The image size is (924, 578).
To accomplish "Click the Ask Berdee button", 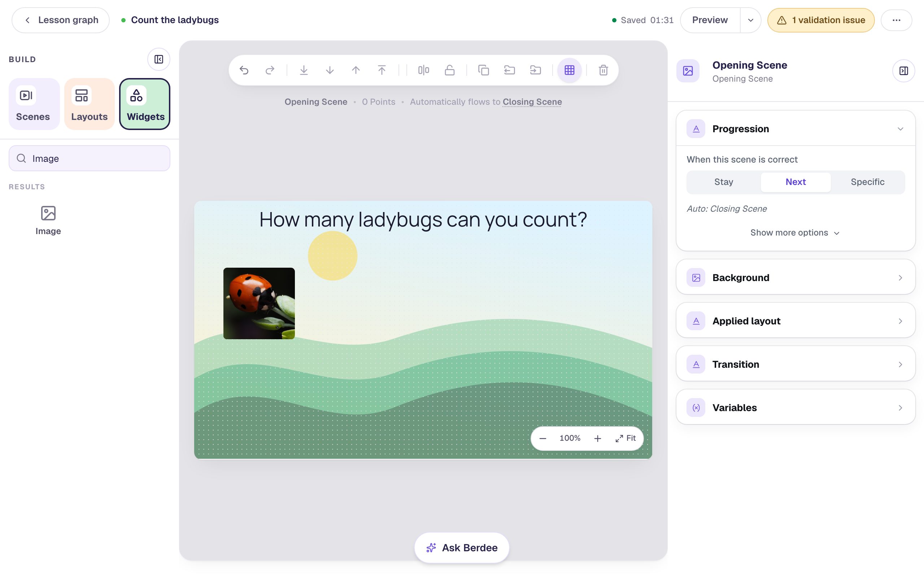I will coord(462,548).
